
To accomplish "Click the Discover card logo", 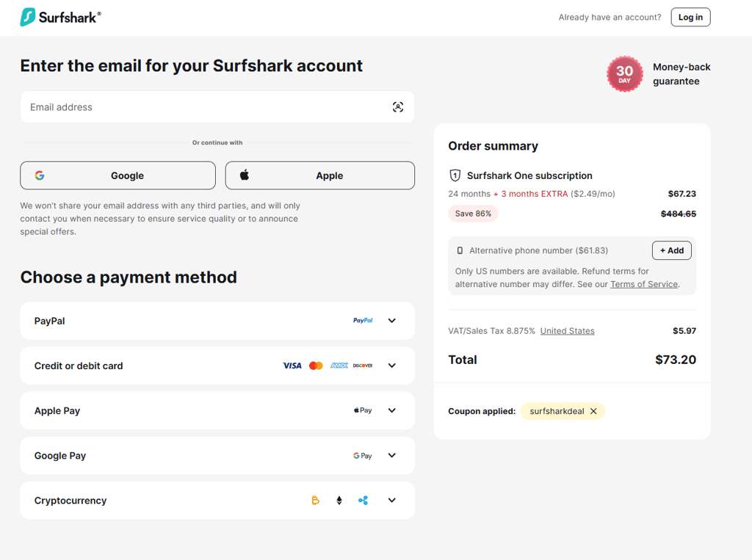I will (363, 366).
